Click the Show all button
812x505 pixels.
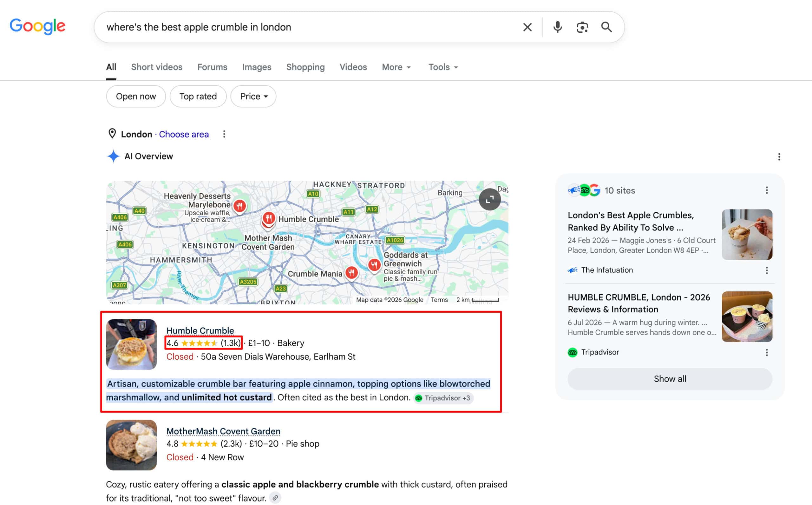coord(670,379)
